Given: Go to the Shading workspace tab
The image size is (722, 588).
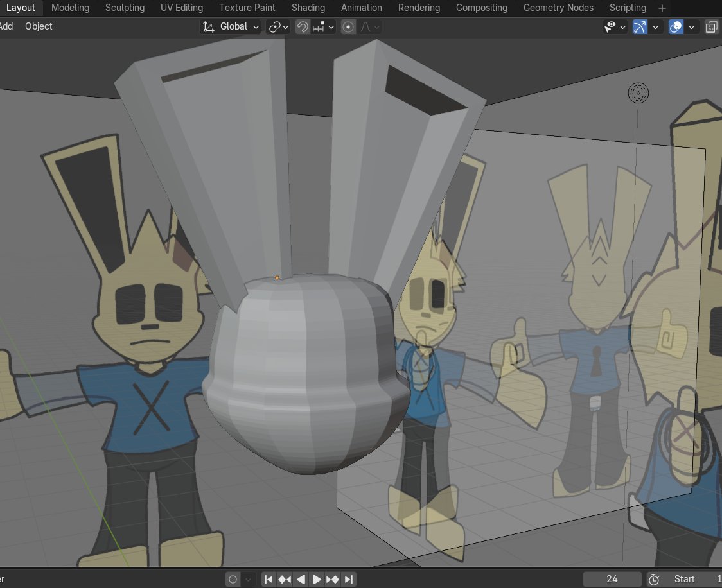Looking at the screenshot, I should tap(308, 8).
